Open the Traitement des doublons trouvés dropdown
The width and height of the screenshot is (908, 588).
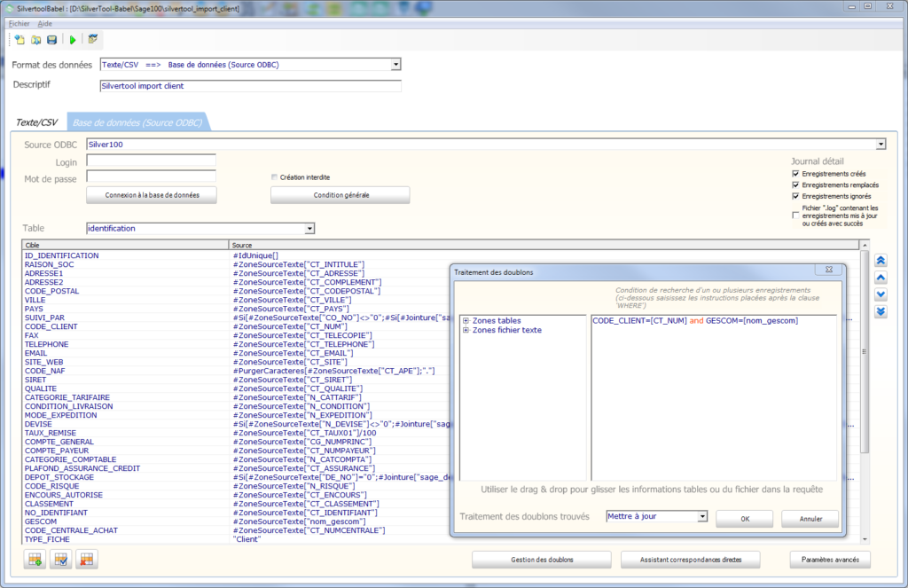(x=703, y=516)
